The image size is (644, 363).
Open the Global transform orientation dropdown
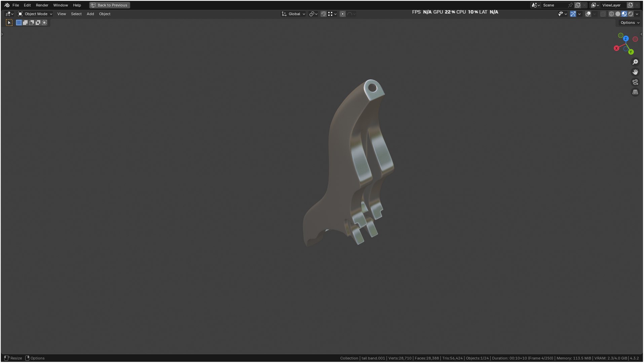293,14
